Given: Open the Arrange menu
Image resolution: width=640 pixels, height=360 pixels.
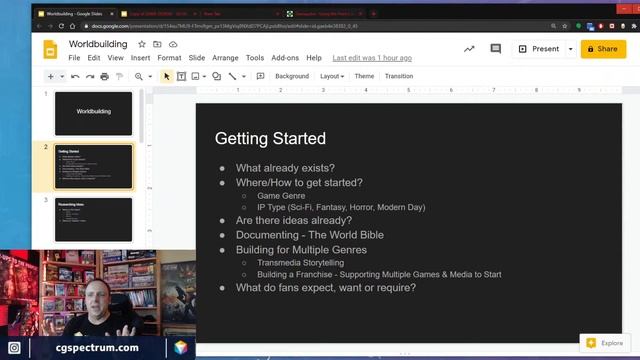Looking at the screenshot, I should pyautogui.click(x=225, y=58).
